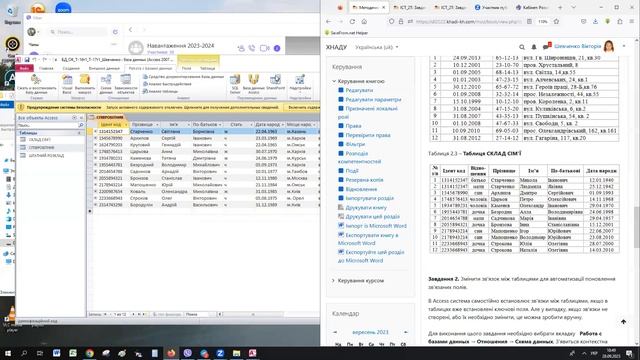Viewport: 640px width, 360px height.
Task: Switch to Create (Создание) ribbon tab
Action: pos(71,68)
